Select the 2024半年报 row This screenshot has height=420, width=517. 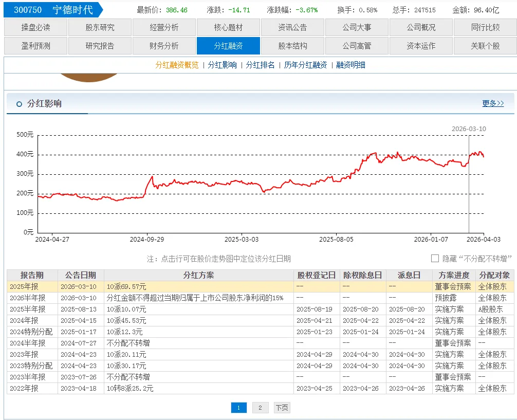[261, 343]
